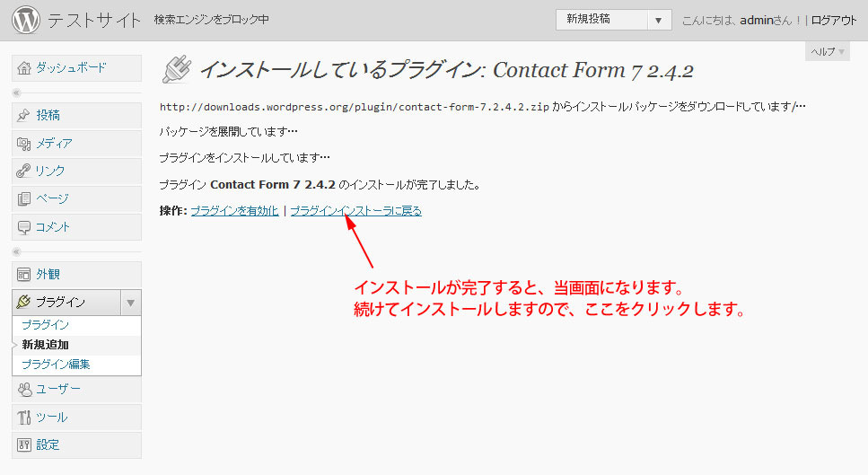The width and height of the screenshot is (868, 475).
Task: Open the 新規投稿 dropdown arrow
Action: pyautogui.click(x=658, y=20)
